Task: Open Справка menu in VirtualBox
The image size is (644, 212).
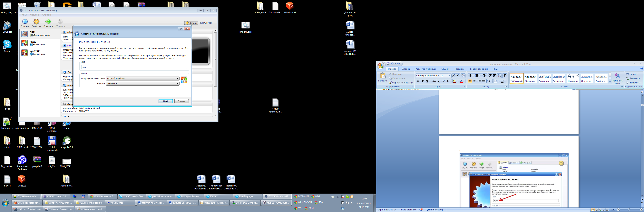Action: (47, 15)
